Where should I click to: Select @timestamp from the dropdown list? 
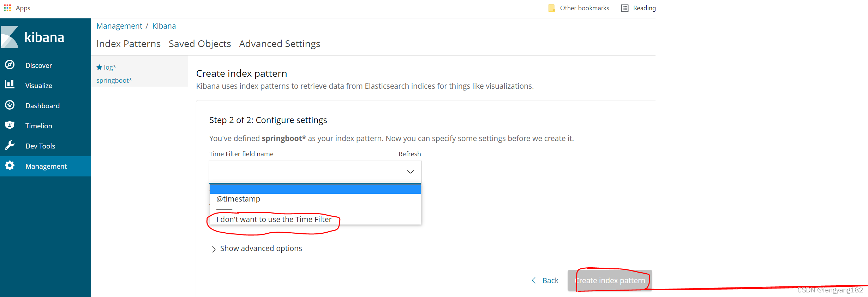click(x=238, y=199)
